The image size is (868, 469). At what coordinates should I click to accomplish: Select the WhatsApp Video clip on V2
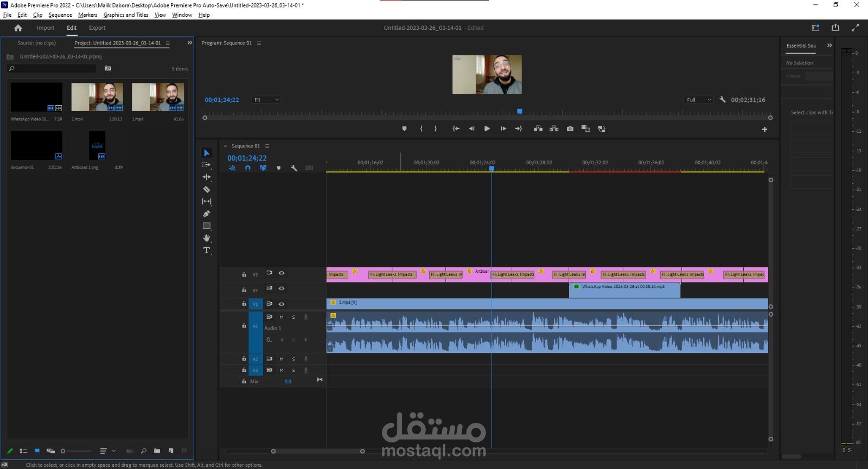click(x=624, y=290)
